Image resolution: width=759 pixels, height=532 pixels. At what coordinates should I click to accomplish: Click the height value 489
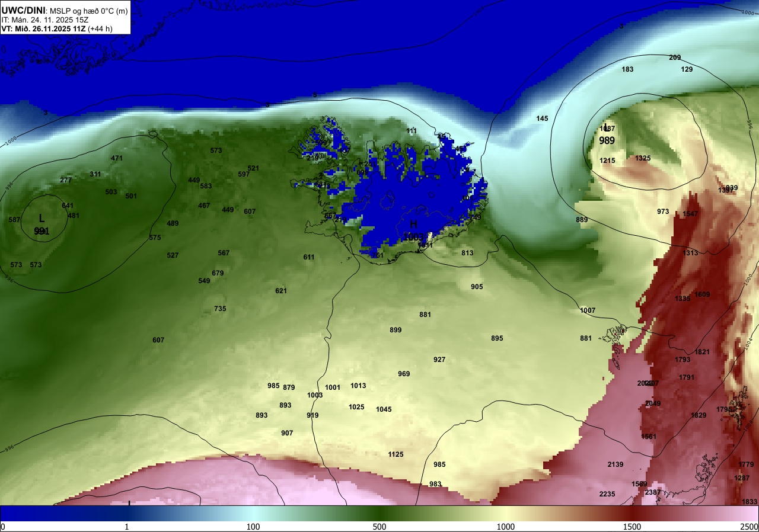pos(173,223)
